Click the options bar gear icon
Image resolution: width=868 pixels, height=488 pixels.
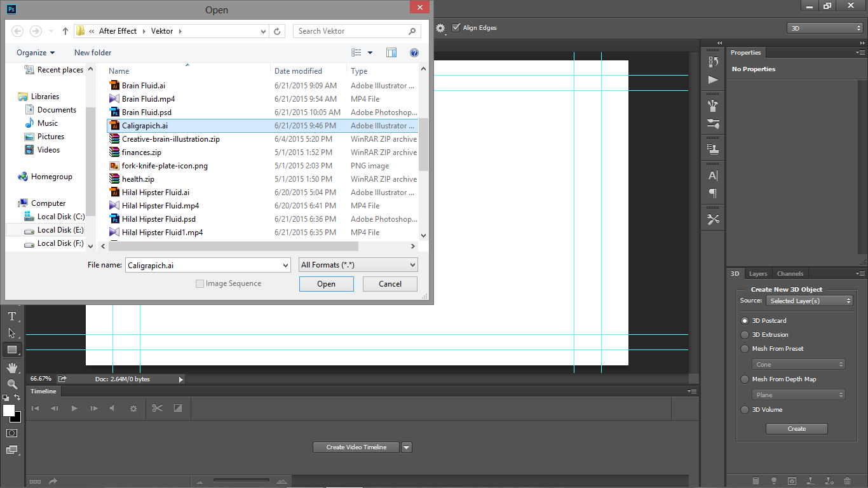click(440, 28)
